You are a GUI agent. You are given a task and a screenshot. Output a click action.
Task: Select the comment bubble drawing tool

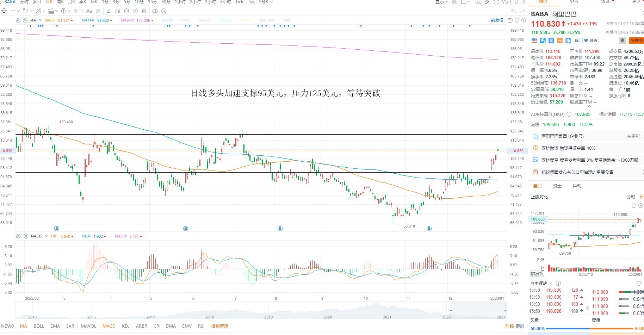(x=98, y=11)
